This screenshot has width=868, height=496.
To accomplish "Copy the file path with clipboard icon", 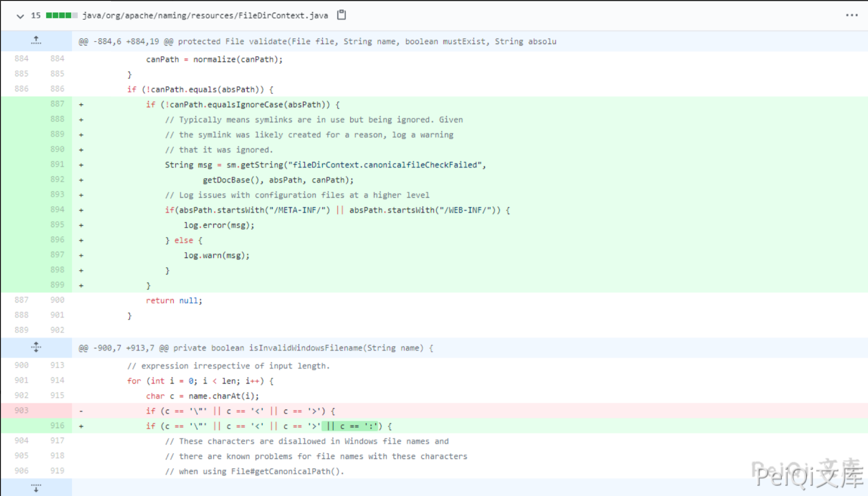I will coord(341,15).
